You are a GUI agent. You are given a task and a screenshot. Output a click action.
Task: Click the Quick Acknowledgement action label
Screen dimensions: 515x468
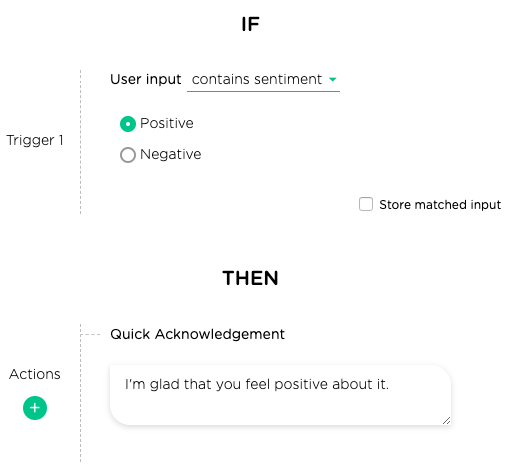point(197,334)
